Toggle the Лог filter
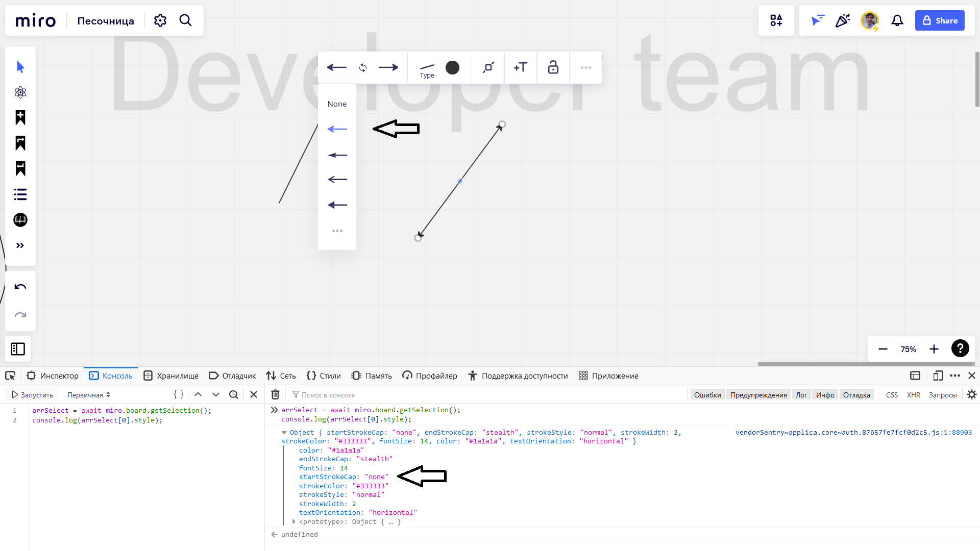 (x=801, y=395)
